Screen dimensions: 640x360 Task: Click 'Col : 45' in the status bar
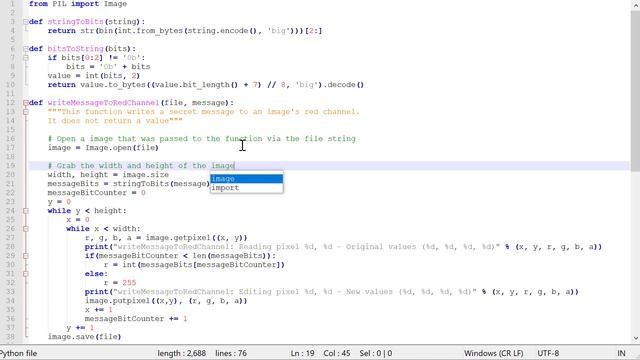point(337,353)
